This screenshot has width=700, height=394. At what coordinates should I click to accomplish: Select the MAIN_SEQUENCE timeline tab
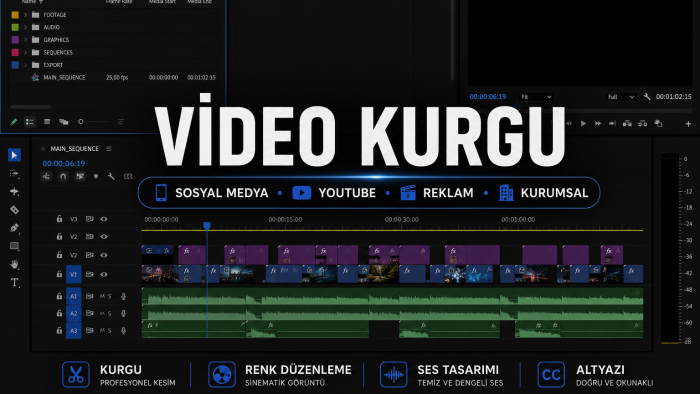pos(75,149)
